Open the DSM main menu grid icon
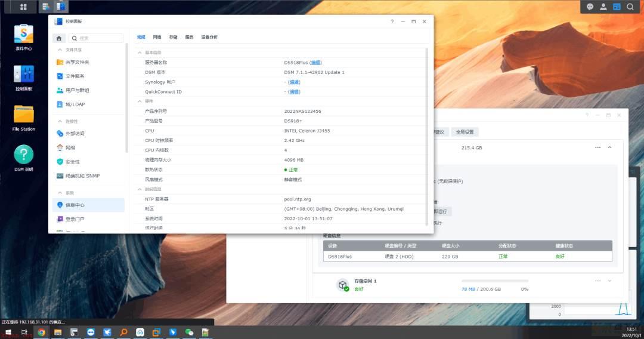Viewport: 644px width, 339px height. (x=23, y=7)
